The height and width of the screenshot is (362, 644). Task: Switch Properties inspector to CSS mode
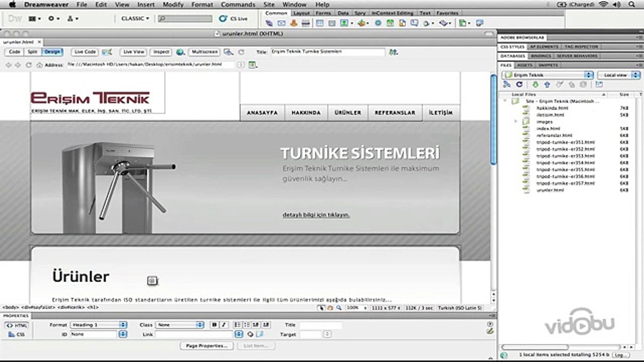17,334
